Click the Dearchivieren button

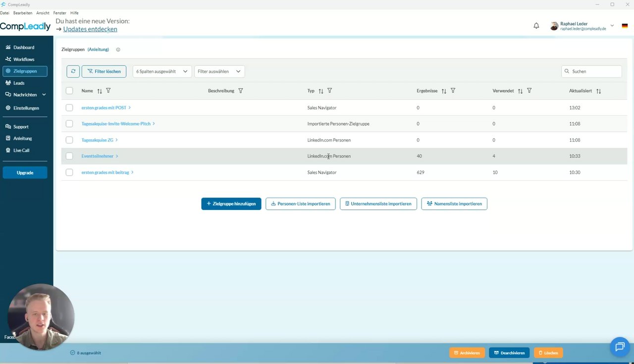[x=509, y=353]
